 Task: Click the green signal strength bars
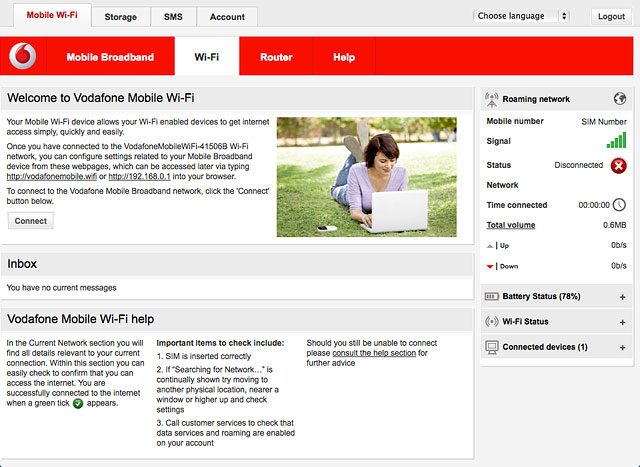tap(616, 140)
